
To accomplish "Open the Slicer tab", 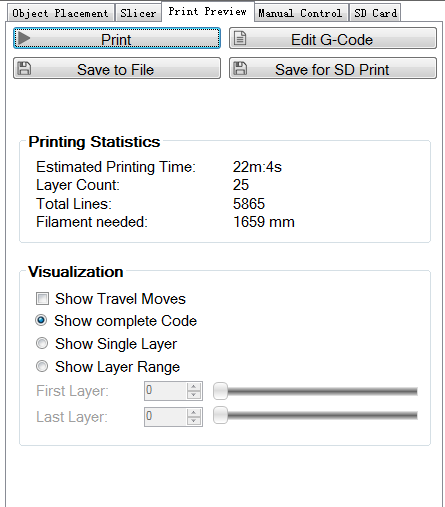I will 138,13.
